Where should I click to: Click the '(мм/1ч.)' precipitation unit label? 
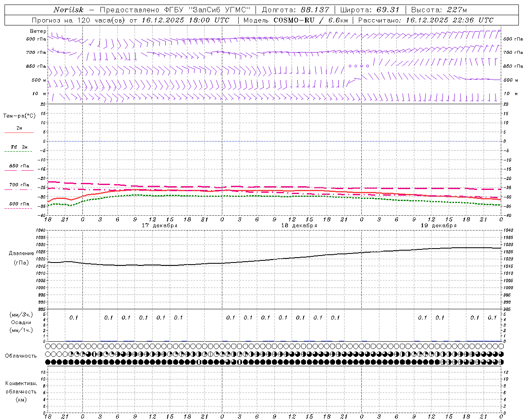tap(21, 330)
